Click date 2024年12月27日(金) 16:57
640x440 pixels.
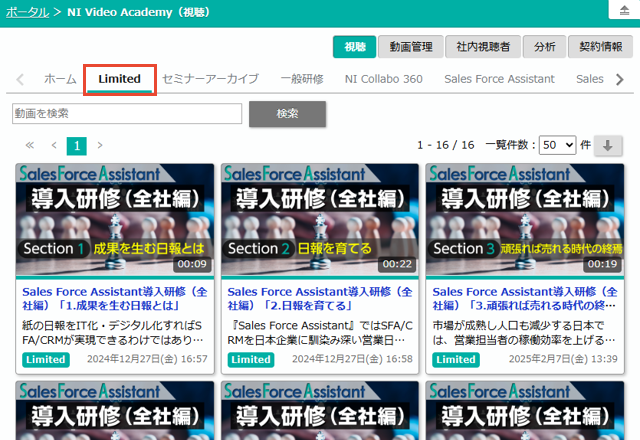coord(147,359)
